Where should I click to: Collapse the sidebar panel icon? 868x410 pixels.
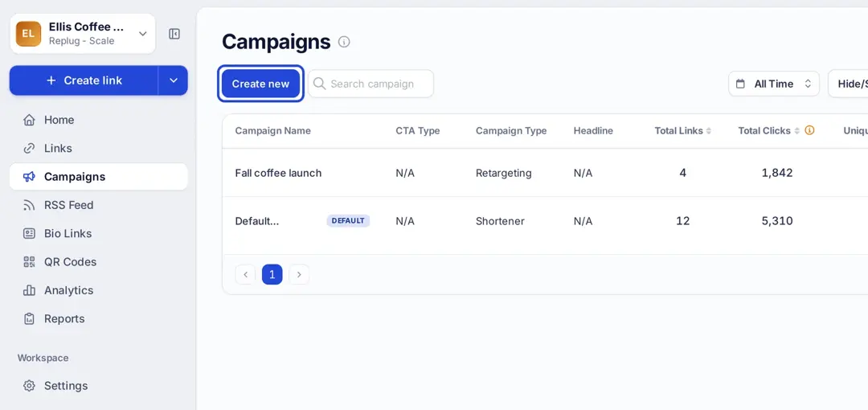[174, 34]
